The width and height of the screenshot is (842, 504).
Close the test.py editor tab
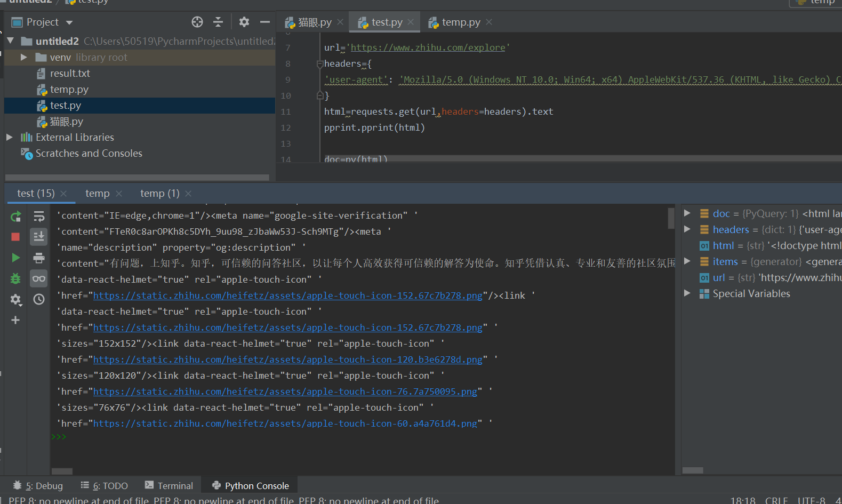pyautogui.click(x=411, y=22)
